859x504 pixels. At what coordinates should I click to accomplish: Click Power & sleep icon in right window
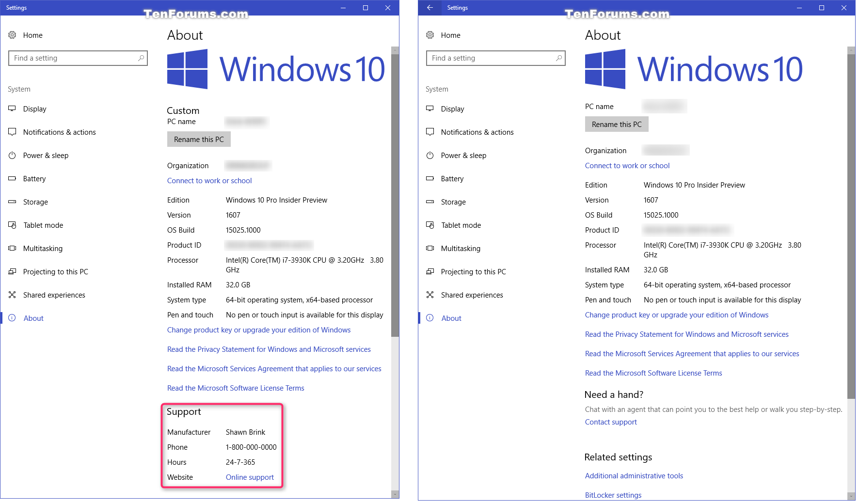[430, 155]
